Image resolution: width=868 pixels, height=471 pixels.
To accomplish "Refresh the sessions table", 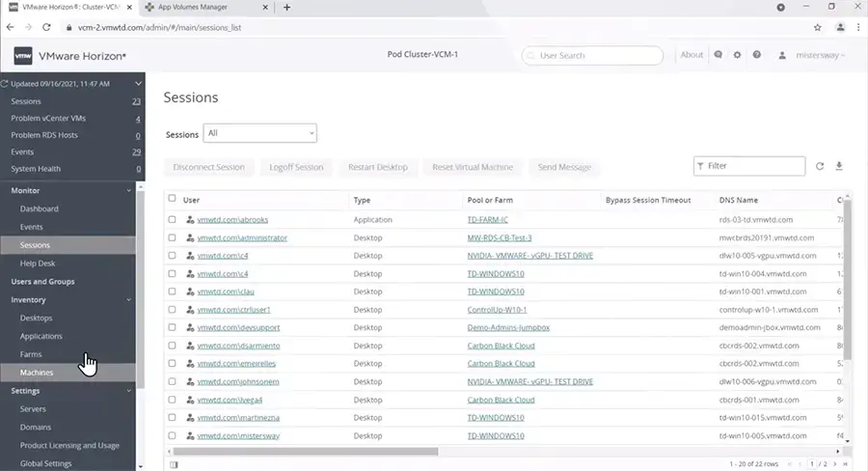I will point(820,166).
